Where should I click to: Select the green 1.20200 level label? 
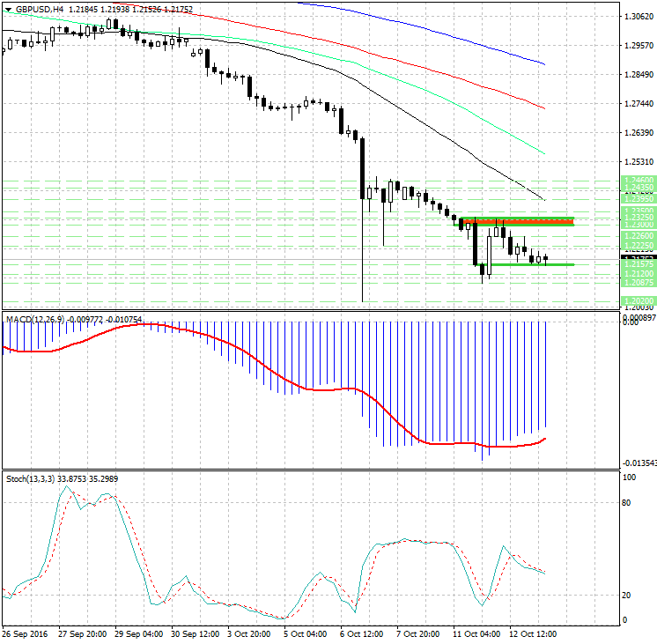tap(639, 301)
